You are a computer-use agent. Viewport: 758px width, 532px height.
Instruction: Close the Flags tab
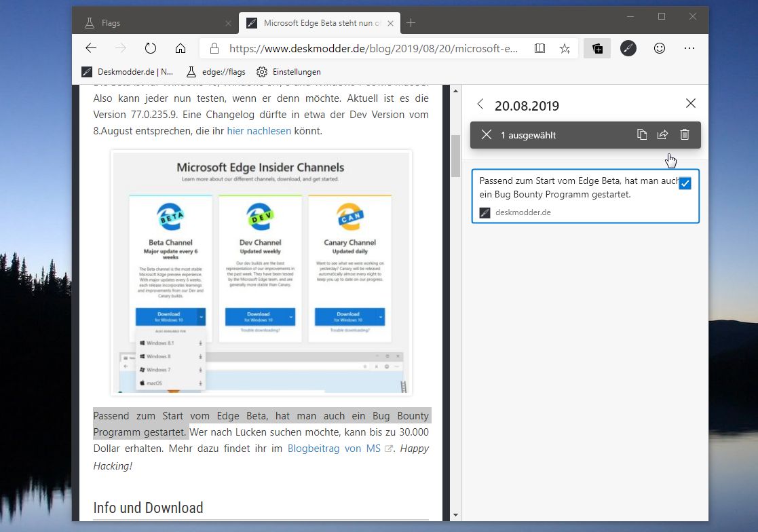[x=228, y=22]
